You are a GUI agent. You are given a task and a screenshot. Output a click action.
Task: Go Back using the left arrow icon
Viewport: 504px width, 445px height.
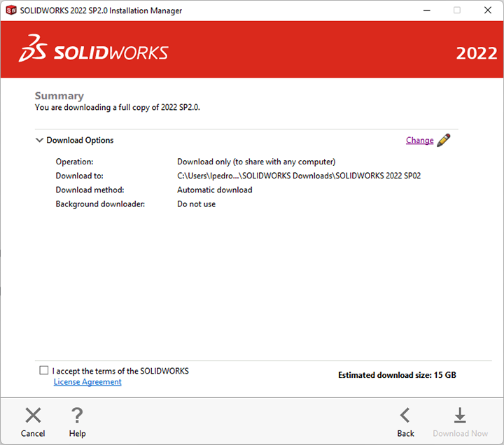click(x=405, y=415)
